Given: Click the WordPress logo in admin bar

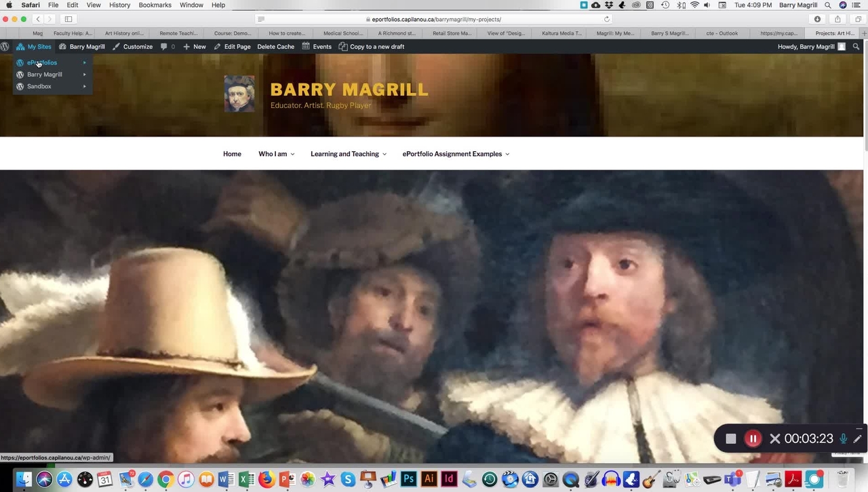Looking at the screenshot, I should pos(5,47).
